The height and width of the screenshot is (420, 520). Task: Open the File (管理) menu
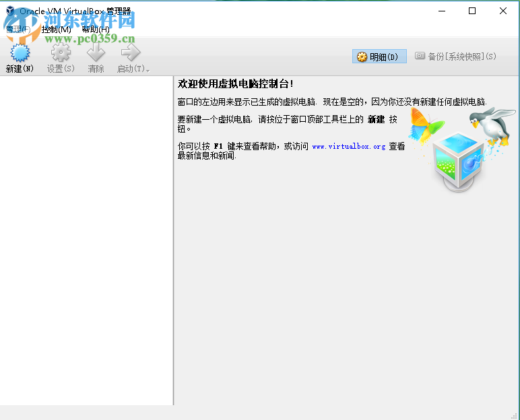(x=19, y=30)
